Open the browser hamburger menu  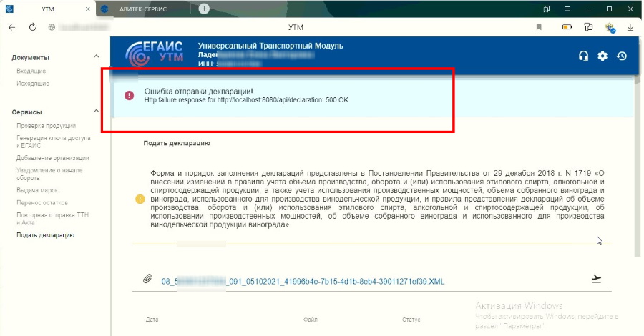click(x=567, y=9)
